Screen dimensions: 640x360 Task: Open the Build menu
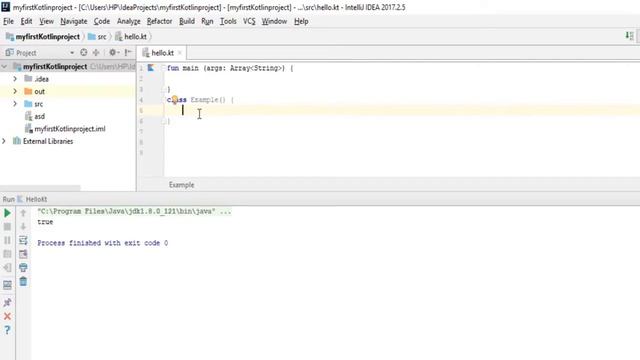pos(187,21)
